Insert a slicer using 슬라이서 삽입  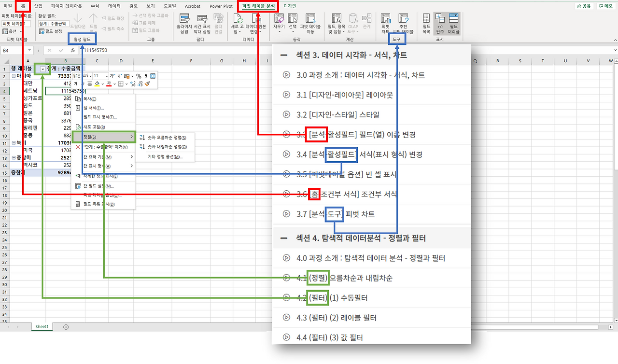(x=184, y=23)
